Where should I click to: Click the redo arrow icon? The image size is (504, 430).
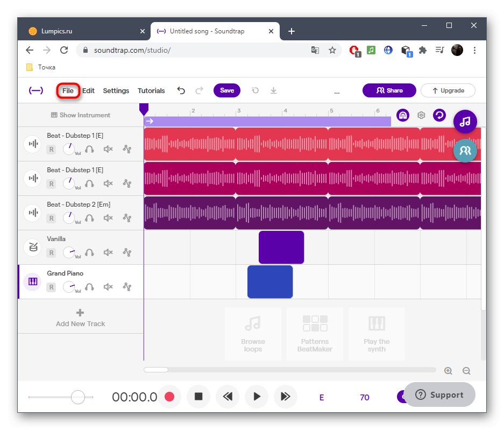pos(199,91)
